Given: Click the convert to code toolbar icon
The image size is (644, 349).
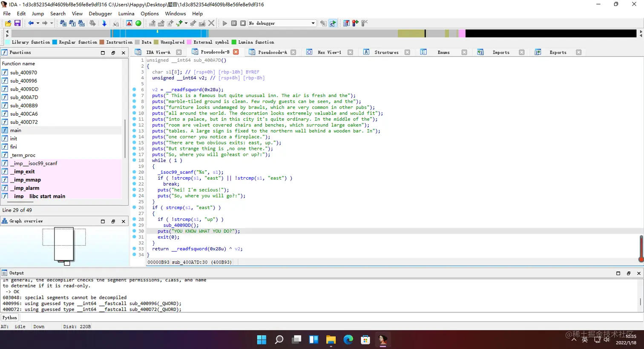Looking at the screenshot, I should [152, 23].
